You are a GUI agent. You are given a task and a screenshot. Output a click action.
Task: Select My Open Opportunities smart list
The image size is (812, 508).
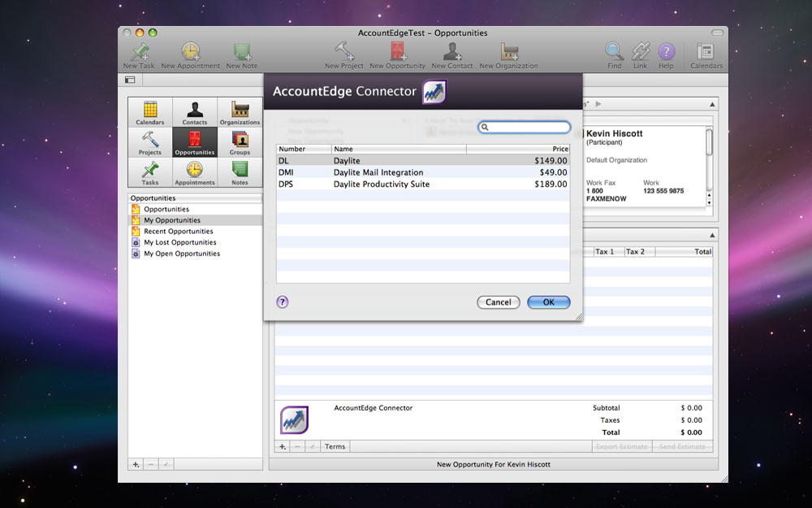coord(195,254)
